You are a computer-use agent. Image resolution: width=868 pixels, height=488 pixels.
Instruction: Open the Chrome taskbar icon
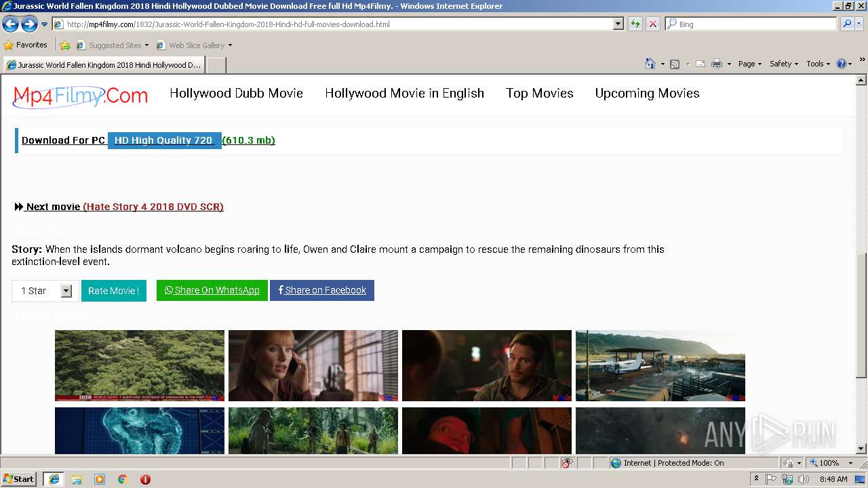(x=122, y=479)
